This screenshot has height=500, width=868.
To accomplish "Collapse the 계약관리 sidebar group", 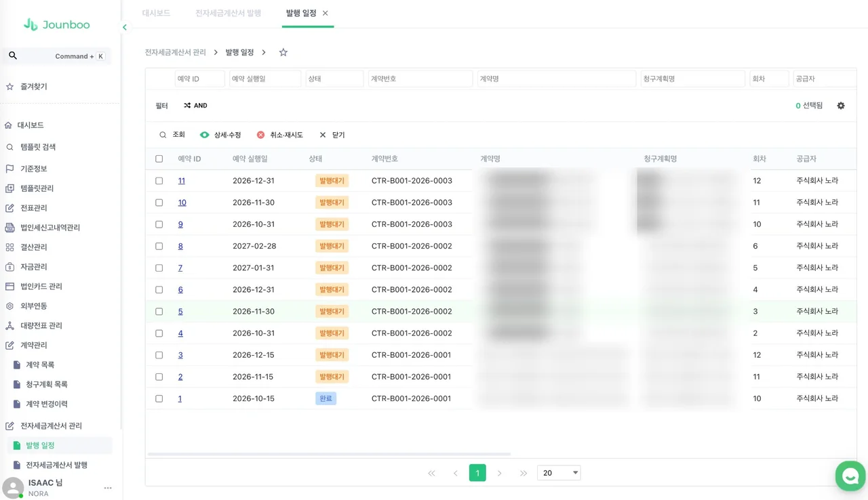I will [34, 346].
